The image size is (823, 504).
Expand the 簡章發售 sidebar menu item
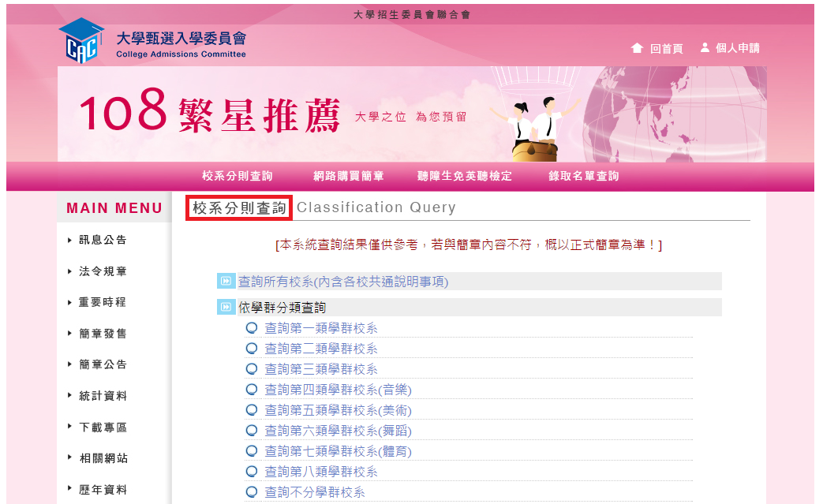pyautogui.click(x=103, y=334)
